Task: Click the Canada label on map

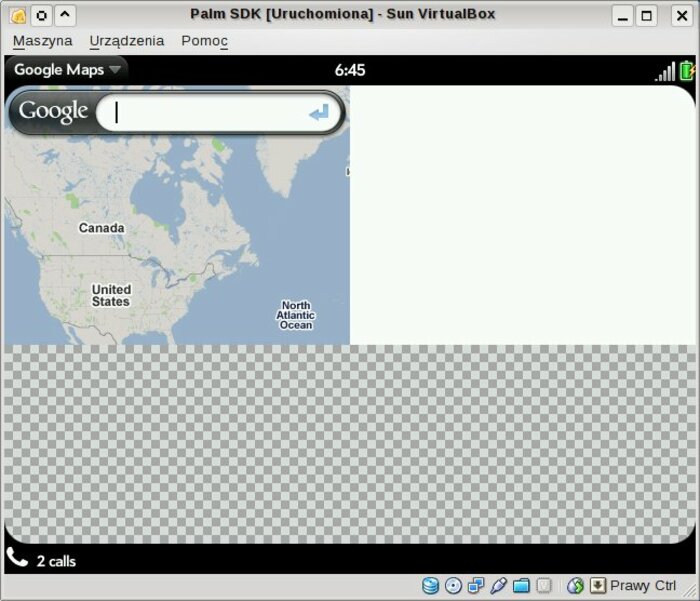Action: [x=102, y=228]
